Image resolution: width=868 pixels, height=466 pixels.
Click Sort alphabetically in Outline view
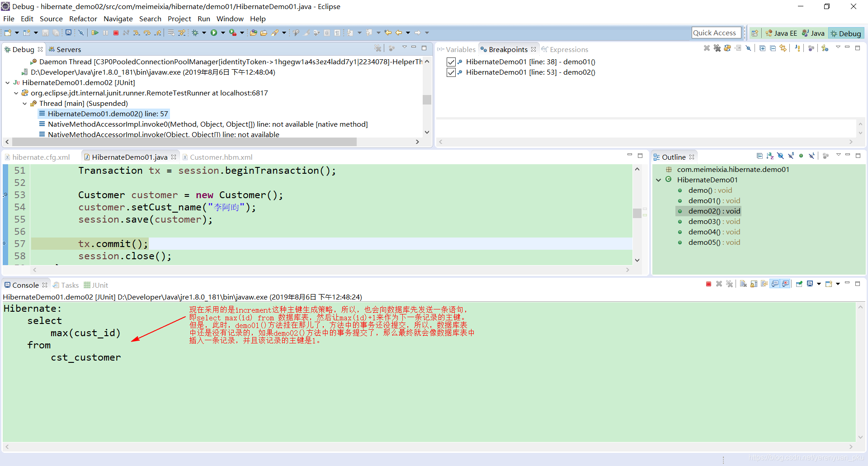pos(770,156)
